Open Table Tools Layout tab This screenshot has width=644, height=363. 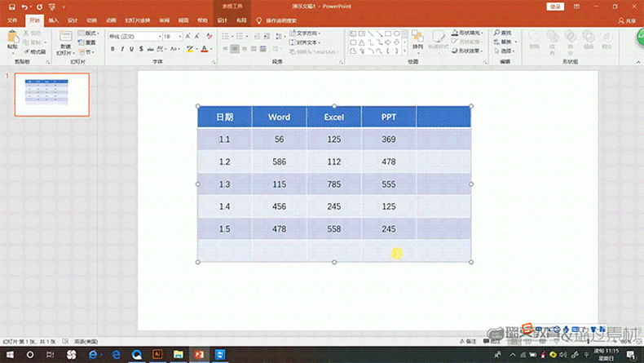tap(241, 20)
